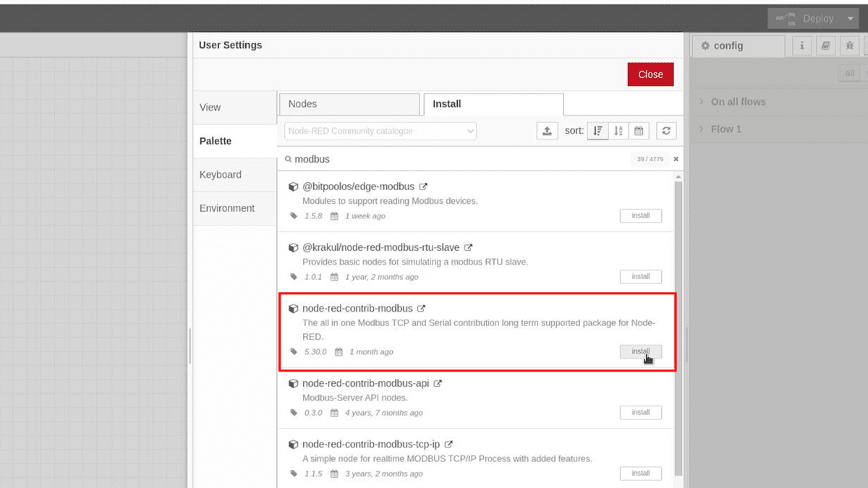This screenshot has height=488, width=868.
Task: Click the '@bitpoolos/edge-modbus' module name
Action: pyautogui.click(x=358, y=187)
